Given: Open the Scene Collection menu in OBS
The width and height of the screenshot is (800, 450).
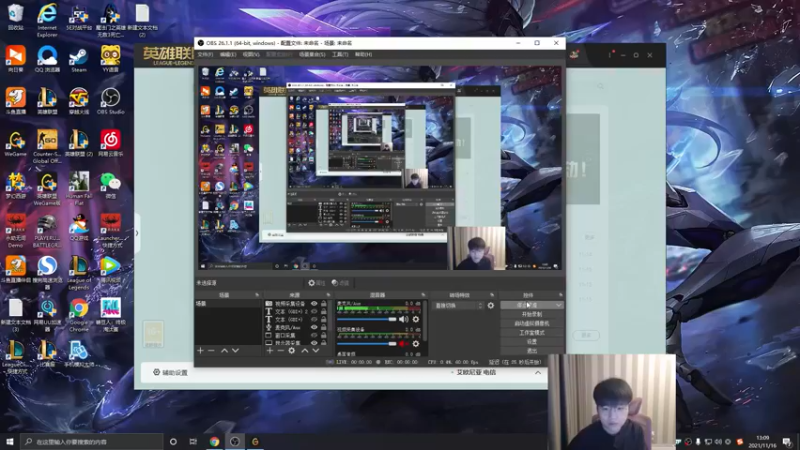Looking at the screenshot, I should point(312,55).
